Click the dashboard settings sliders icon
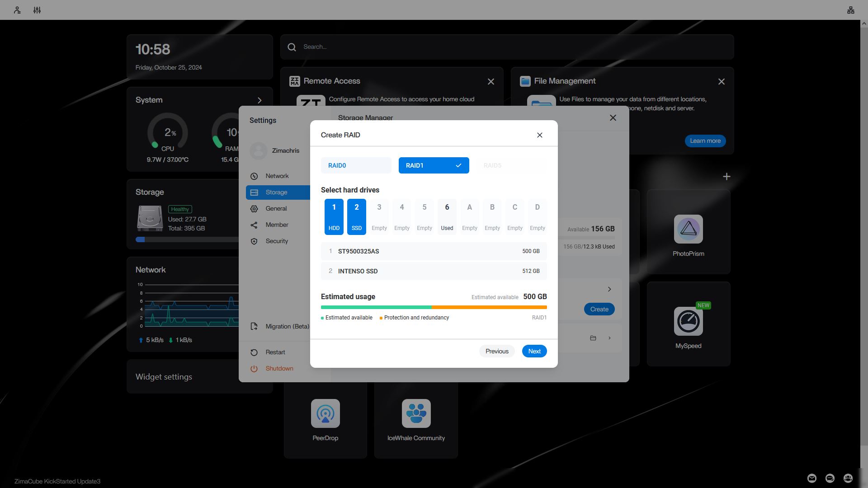This screenshot has width=868, height=488. [x=37, y=10]
